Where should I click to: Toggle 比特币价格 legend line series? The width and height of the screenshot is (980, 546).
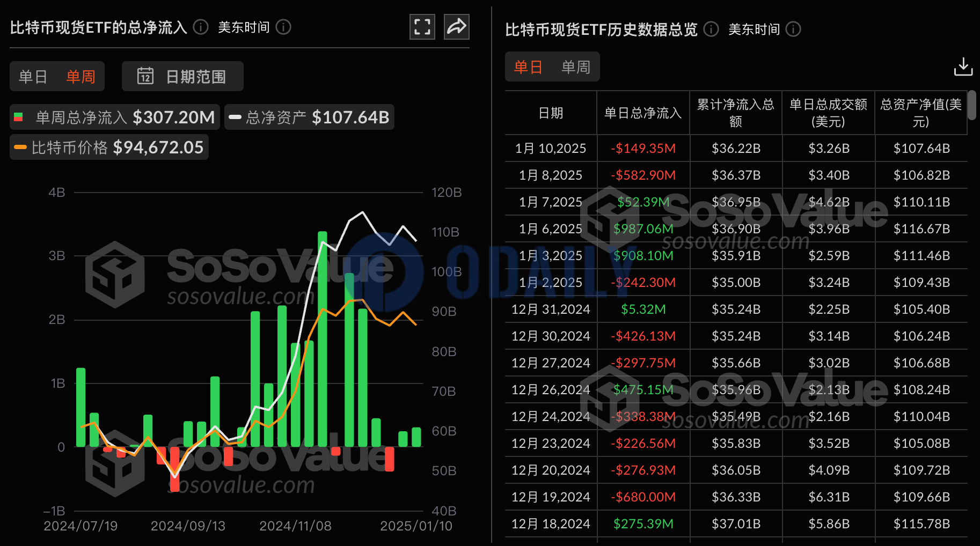[109, 147]
